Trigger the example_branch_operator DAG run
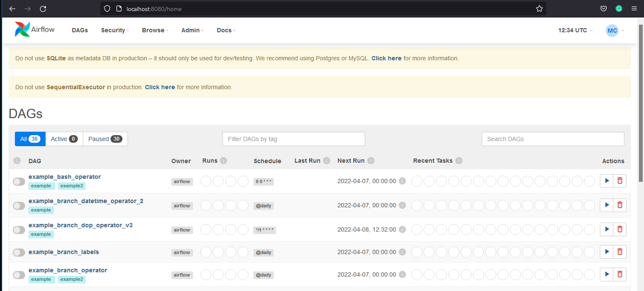Viewport: 644px width, 291px height. pos(606,274)
